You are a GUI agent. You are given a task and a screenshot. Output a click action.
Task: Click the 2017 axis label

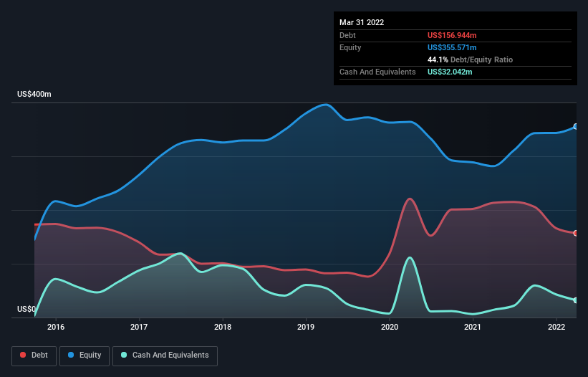pyautogui.click(x=139, y=327)
